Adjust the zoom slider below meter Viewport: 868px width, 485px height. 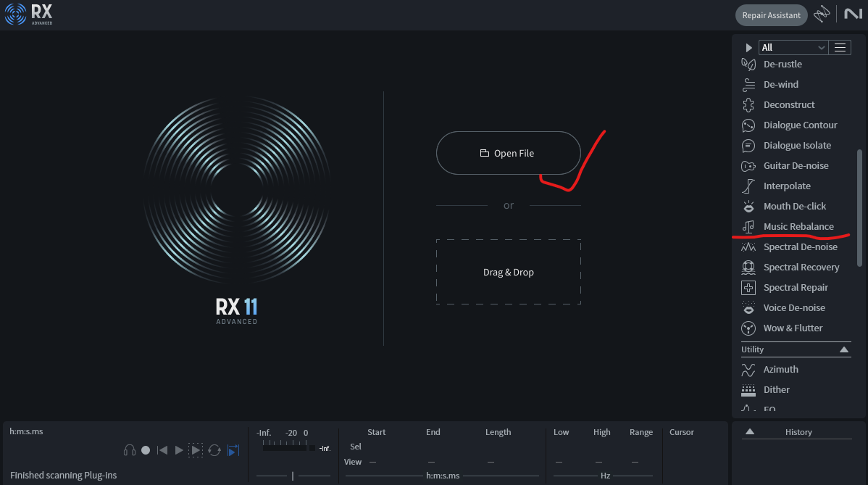293,476
